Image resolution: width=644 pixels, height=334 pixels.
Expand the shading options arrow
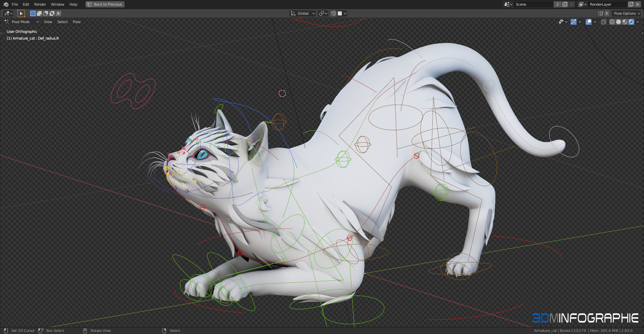[x=637, y=22]
